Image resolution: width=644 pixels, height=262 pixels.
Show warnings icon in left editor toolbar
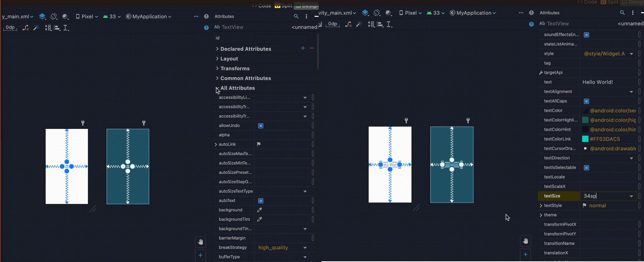click(206, 16)
